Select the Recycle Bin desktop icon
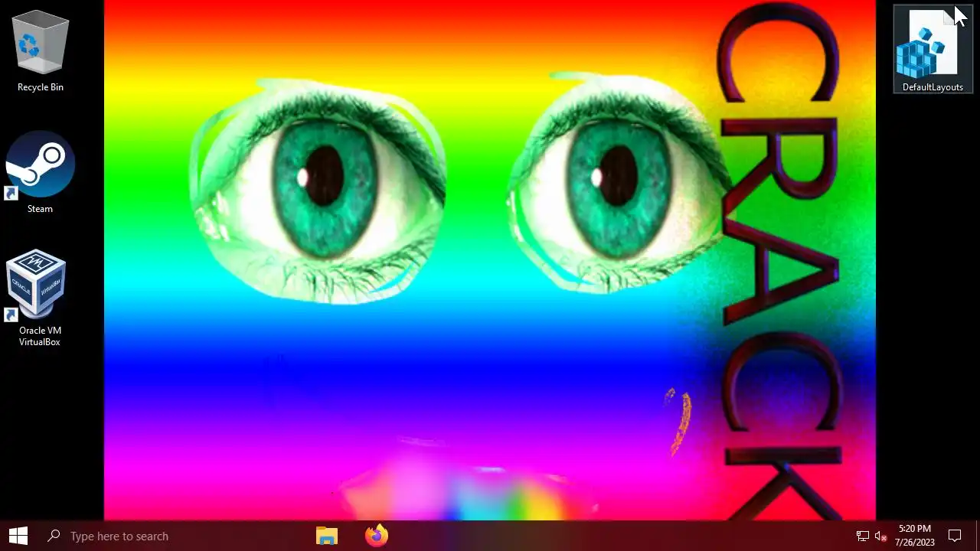Viewport: 980px width, 551px height. tap(40, 50)
